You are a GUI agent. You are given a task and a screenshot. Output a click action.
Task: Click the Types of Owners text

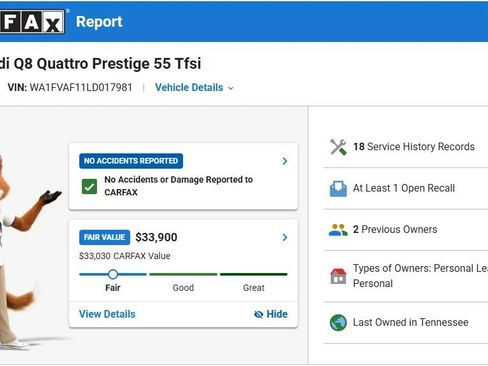coord(420,276)
